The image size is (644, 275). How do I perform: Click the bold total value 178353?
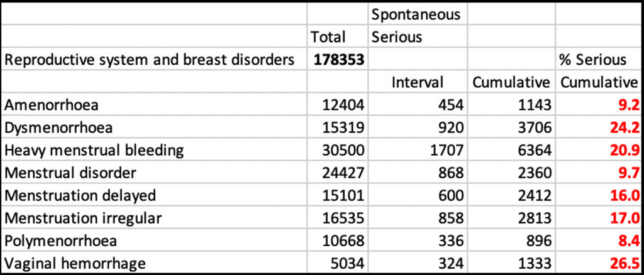point(340,60)
